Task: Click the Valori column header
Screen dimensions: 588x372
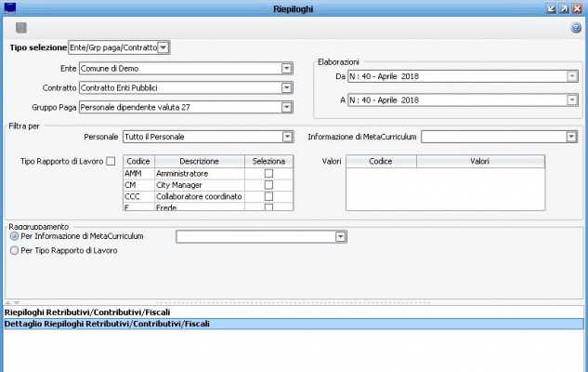Action: tap(480, 162)
